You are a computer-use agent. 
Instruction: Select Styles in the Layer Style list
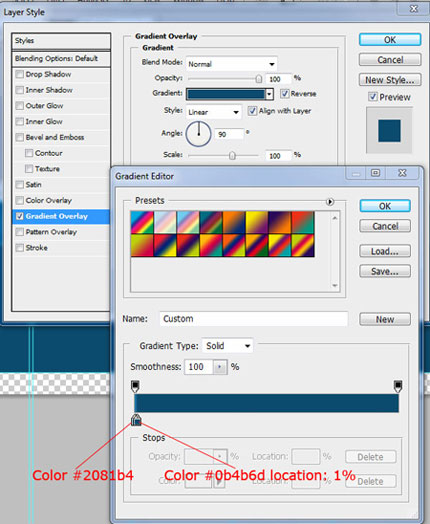click(x=61, y=41)
